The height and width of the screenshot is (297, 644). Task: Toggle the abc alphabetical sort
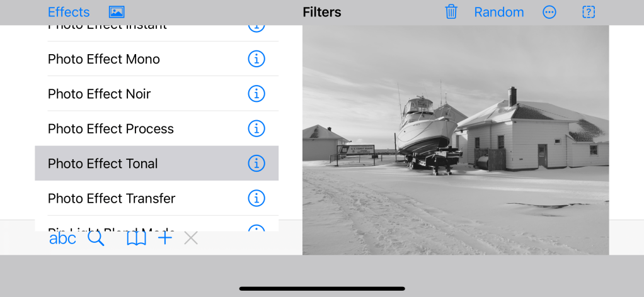[62, 238]
